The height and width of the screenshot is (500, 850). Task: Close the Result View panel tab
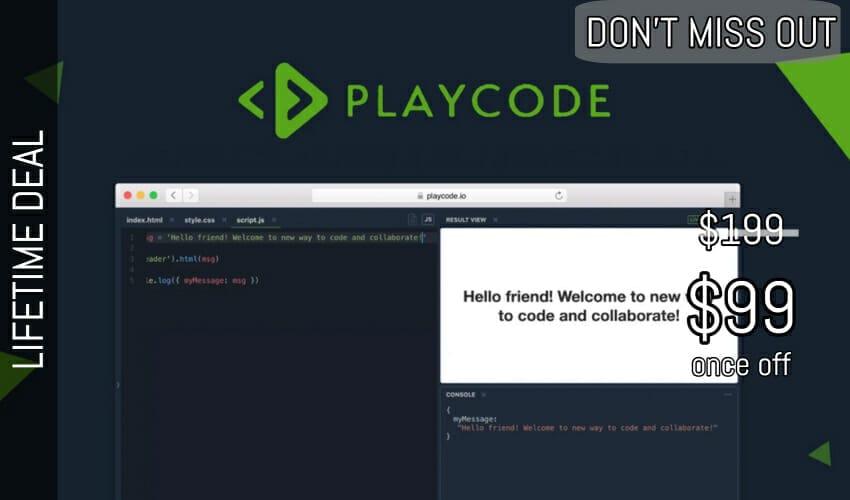[495, 219]
